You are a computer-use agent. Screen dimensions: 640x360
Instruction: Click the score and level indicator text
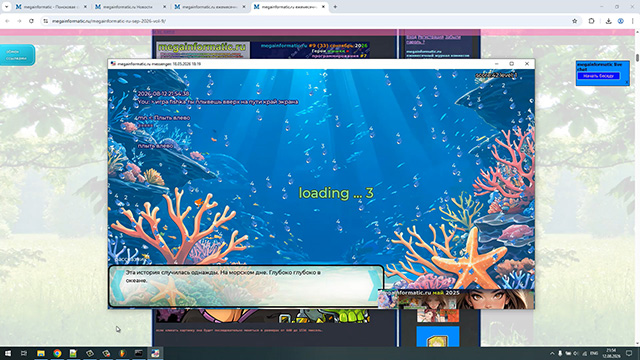pos(496,75)
